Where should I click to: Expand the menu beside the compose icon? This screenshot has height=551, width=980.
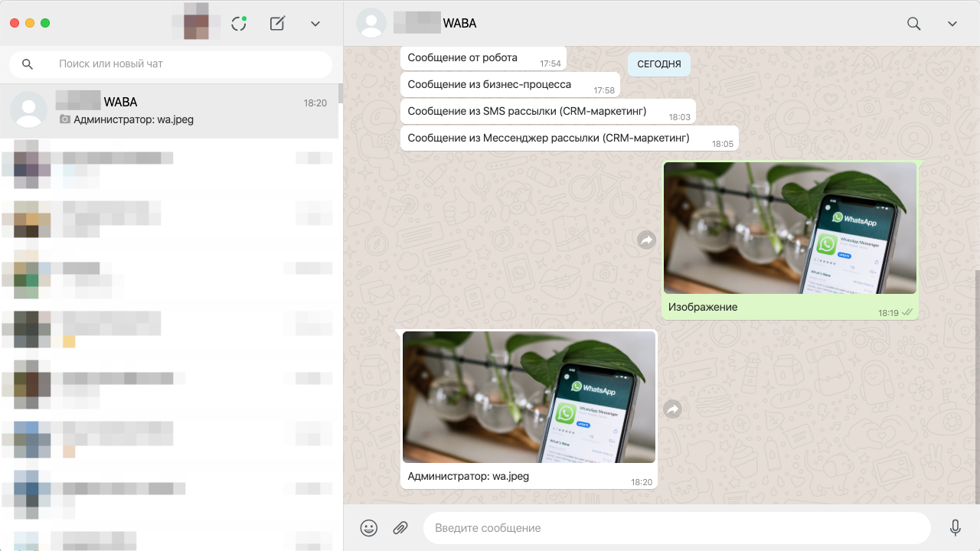(x=315, y=24)
